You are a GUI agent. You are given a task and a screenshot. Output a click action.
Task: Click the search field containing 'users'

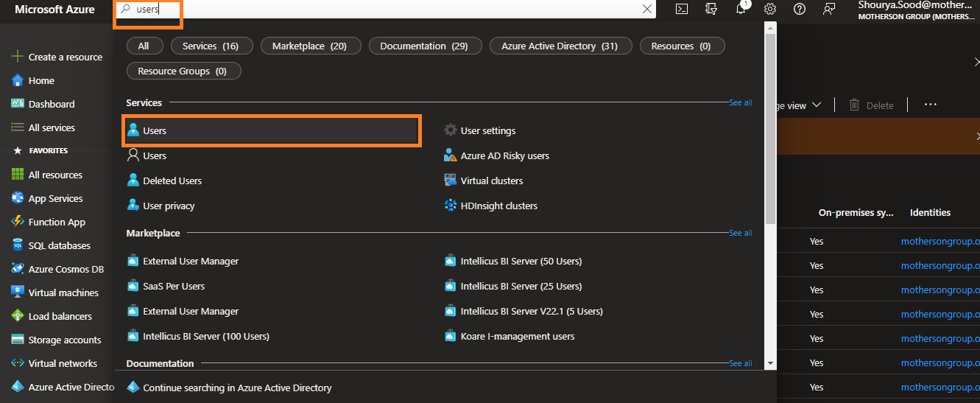point(385,9)
